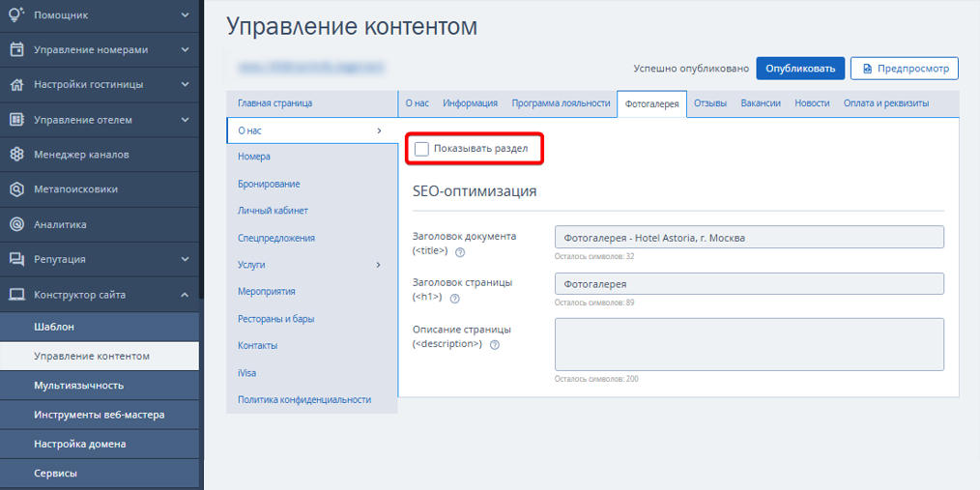Open the Бронирование section
The image size is (980, 490).
[x=312, y=185]
